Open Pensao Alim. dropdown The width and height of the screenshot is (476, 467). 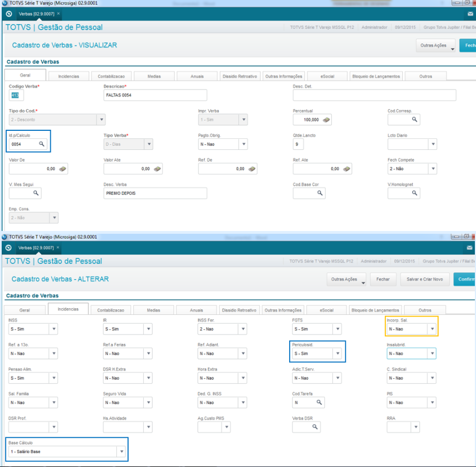[54, 378]
